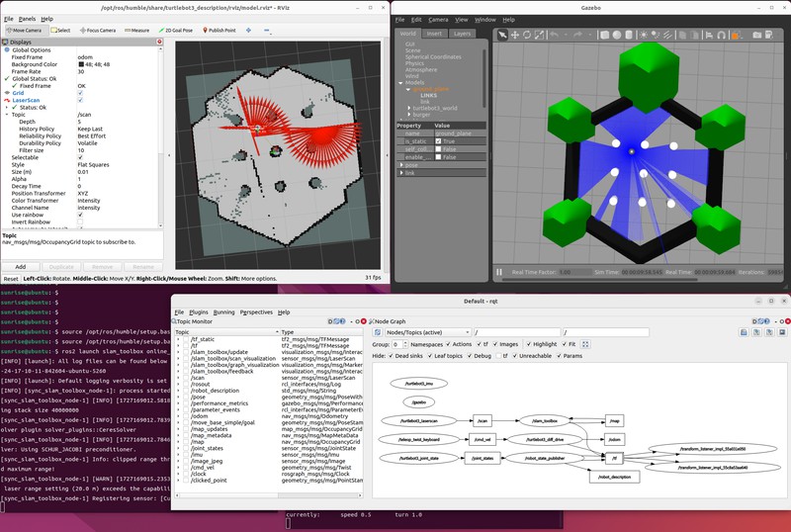The image size is (791, 532).
Task: Enable the Invert Rainbow checkbox
Action: (81, 222)
